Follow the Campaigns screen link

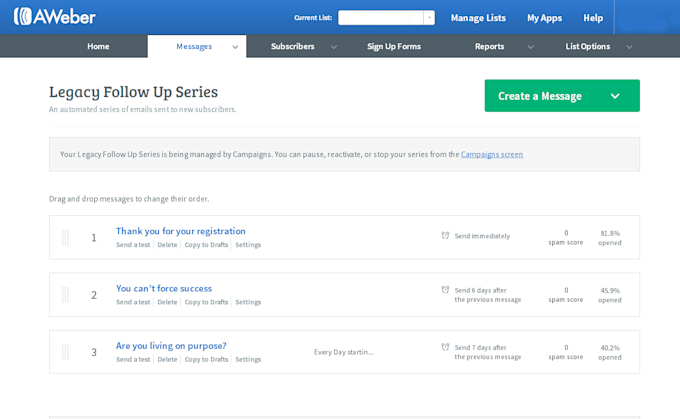click(x=491, y=154)
